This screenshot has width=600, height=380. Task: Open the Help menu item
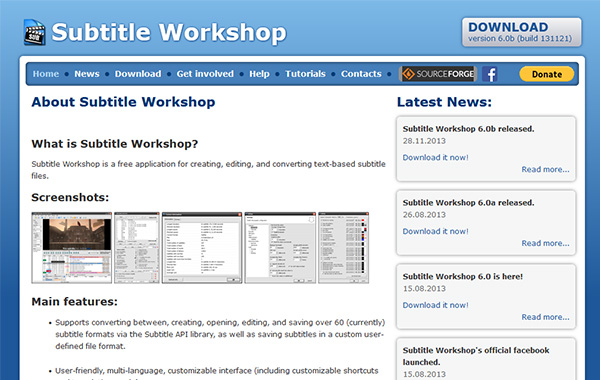point(259,74)
